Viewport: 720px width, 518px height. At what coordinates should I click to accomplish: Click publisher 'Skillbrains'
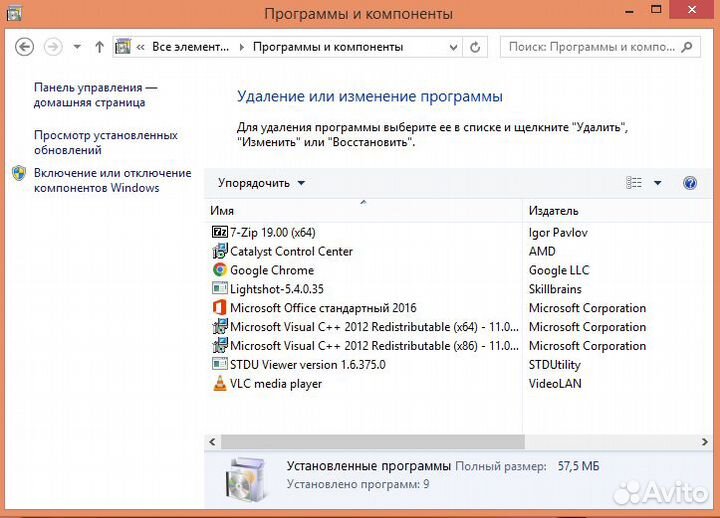point(555,289)
